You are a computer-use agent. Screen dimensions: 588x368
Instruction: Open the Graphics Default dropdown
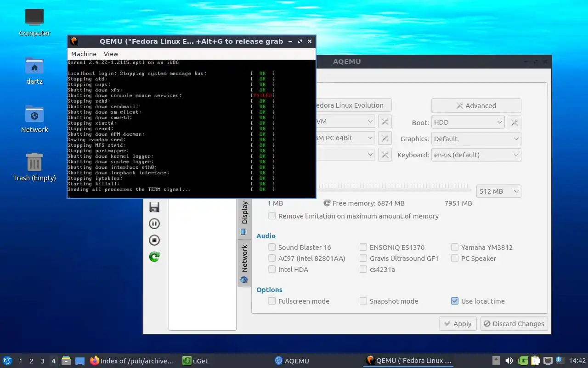click(476, 138)
